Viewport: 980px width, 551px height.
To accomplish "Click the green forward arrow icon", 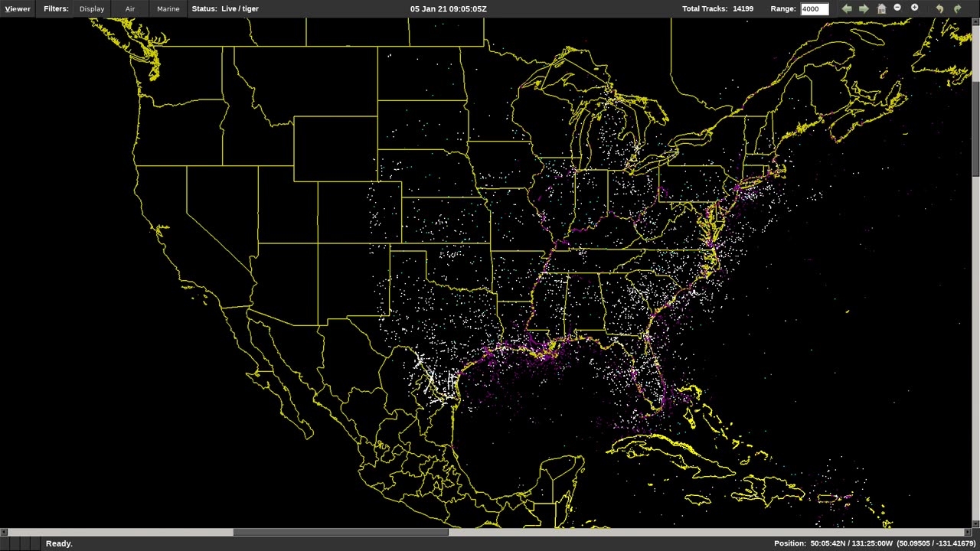I will click(x=864, y=8).
